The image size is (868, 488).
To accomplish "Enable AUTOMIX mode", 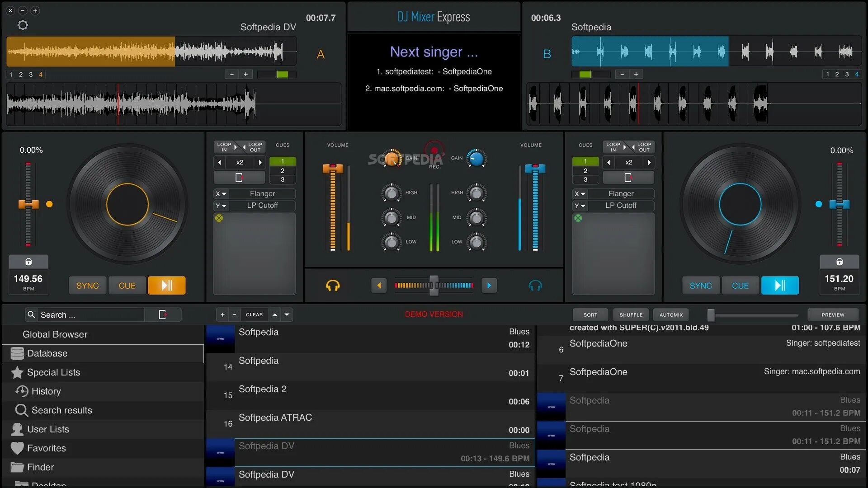I will pyautogui.click(x=671, y=315).
